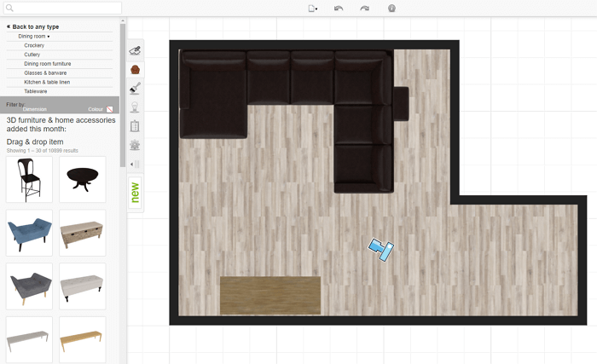Open the info help icon
Screen dimensions: 597x364
(391, 8)
